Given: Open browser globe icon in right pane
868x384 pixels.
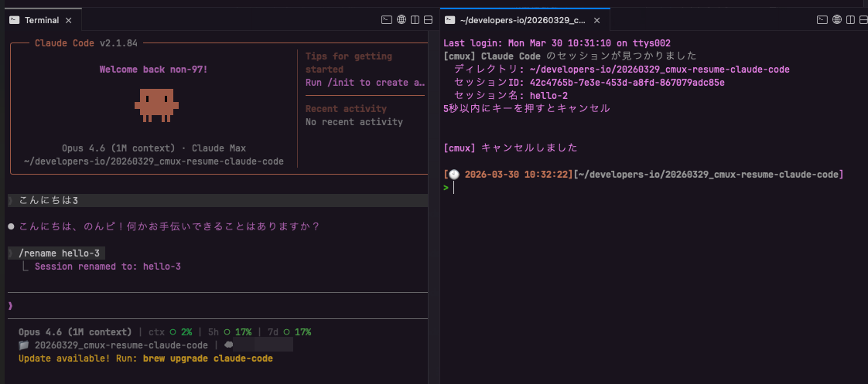Looking at the screenshot, I should click(x=837, y=20).
